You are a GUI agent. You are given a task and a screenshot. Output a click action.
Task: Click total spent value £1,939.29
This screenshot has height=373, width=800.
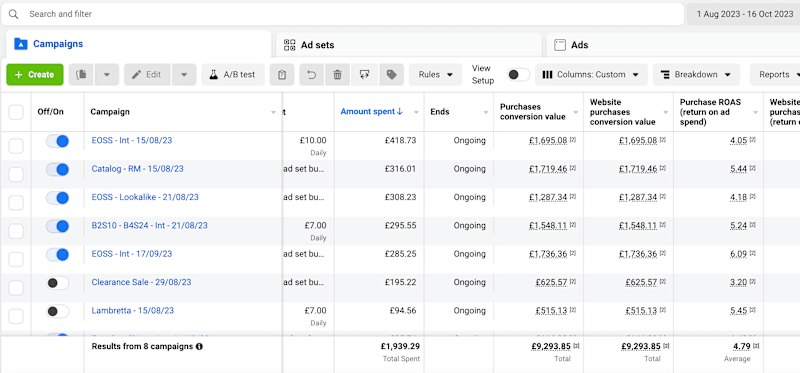pos(400,346)
